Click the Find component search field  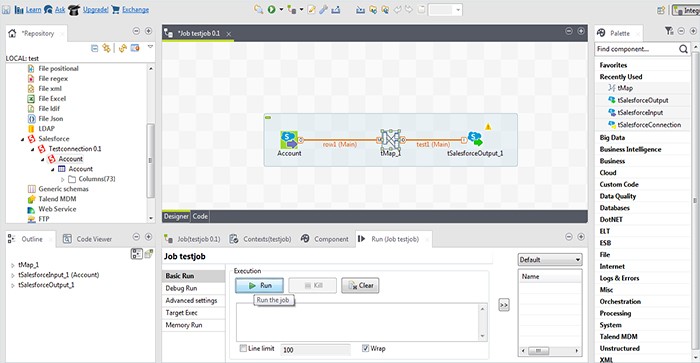point(637,49)
